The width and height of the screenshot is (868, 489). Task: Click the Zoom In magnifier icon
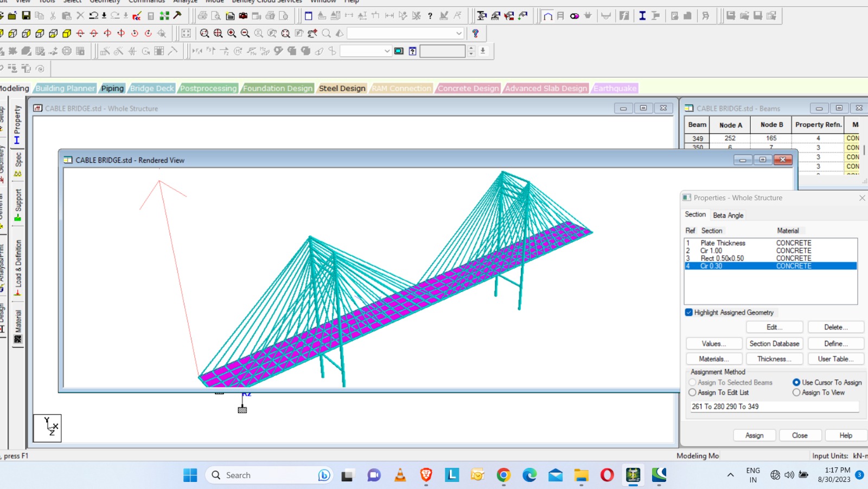click(x=232, y=33)
